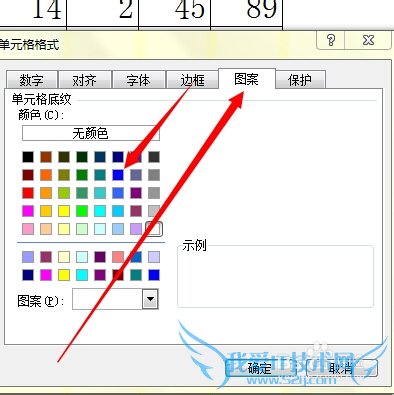Screen dimensions: 394x395
Task: Pick the bright orange swatch in the second row
Action: pyautogui.click(x=46, y=175)
